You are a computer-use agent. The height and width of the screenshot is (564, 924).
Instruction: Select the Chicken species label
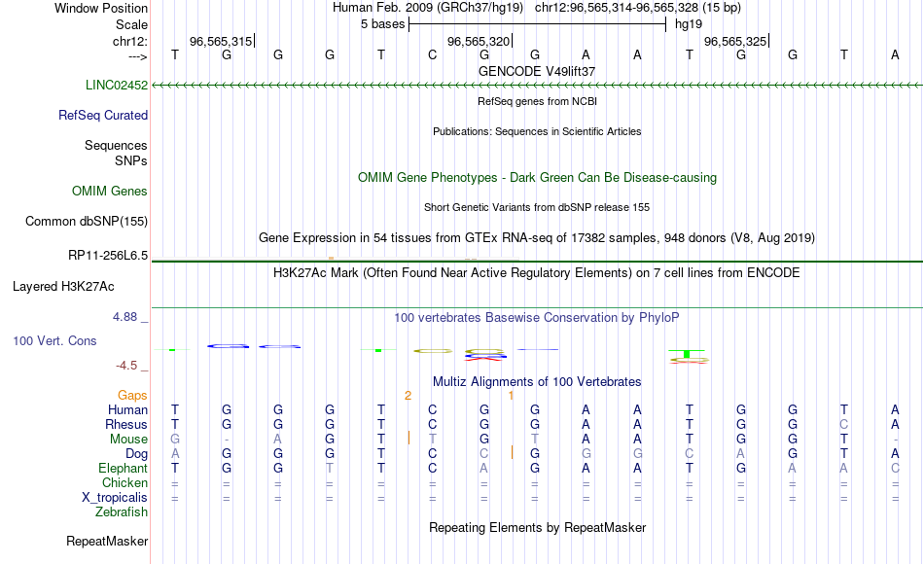pyautogui.click(x=124, y=482)
